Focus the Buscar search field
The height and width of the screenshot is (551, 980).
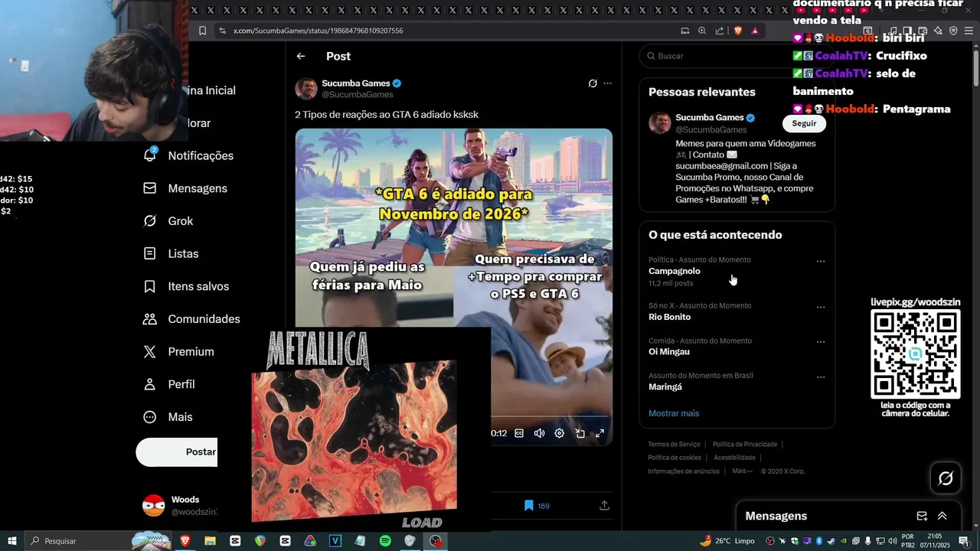pyautogui.click(x=737, y=56)
